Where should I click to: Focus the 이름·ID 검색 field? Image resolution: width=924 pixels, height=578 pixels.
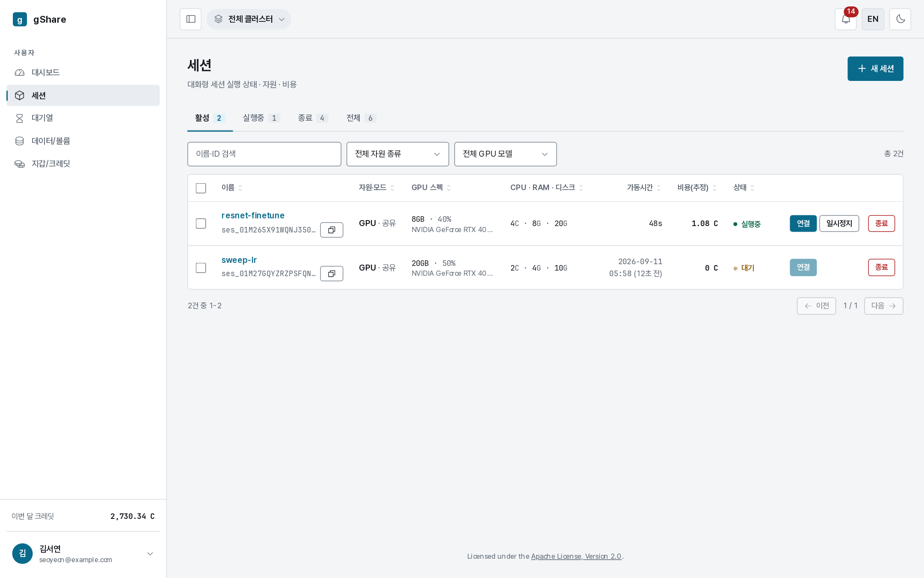click(264, 154)
